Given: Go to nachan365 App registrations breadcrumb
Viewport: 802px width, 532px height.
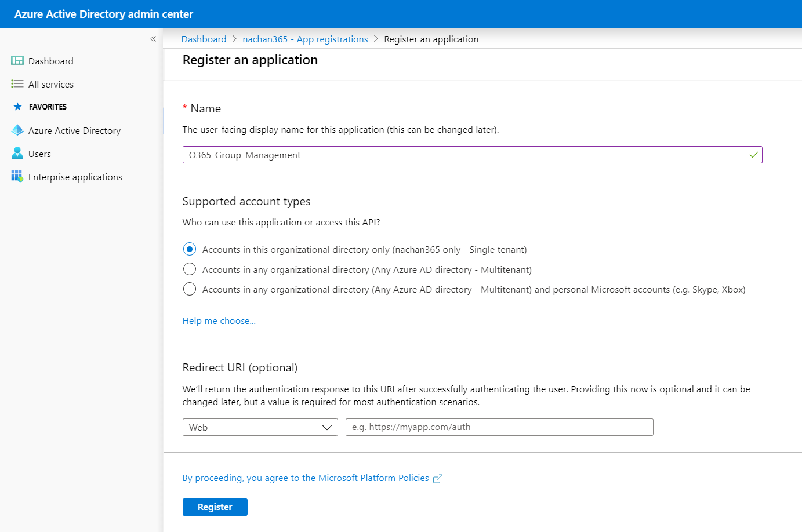Looking at the screenshot, I should (x=305, y=39).
